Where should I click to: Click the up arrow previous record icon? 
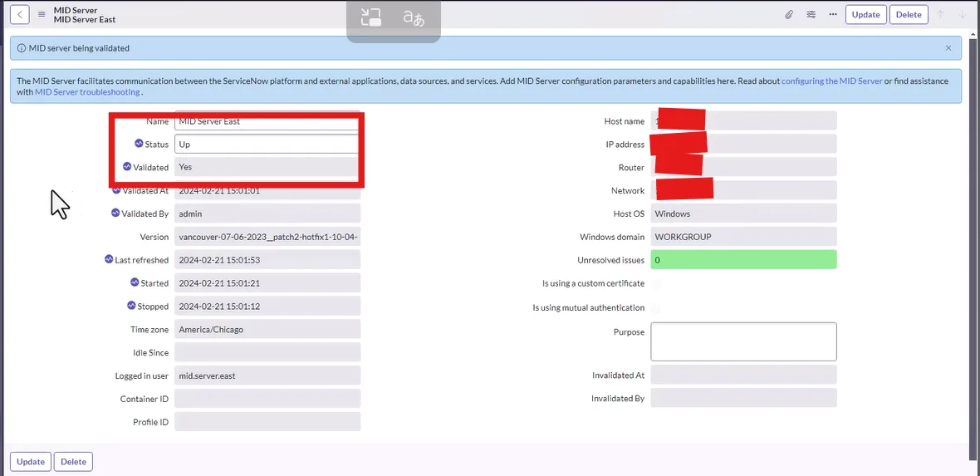tap(940, 14)
